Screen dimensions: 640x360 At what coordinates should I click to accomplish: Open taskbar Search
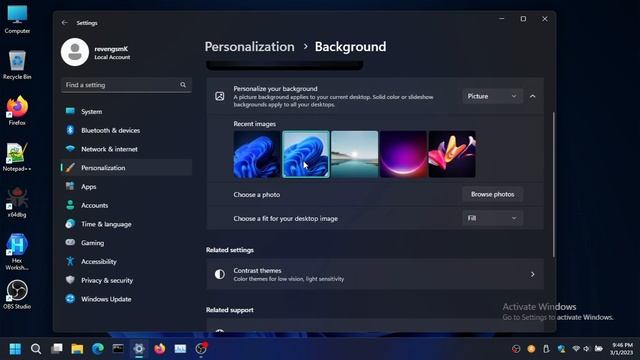[36, 349]
